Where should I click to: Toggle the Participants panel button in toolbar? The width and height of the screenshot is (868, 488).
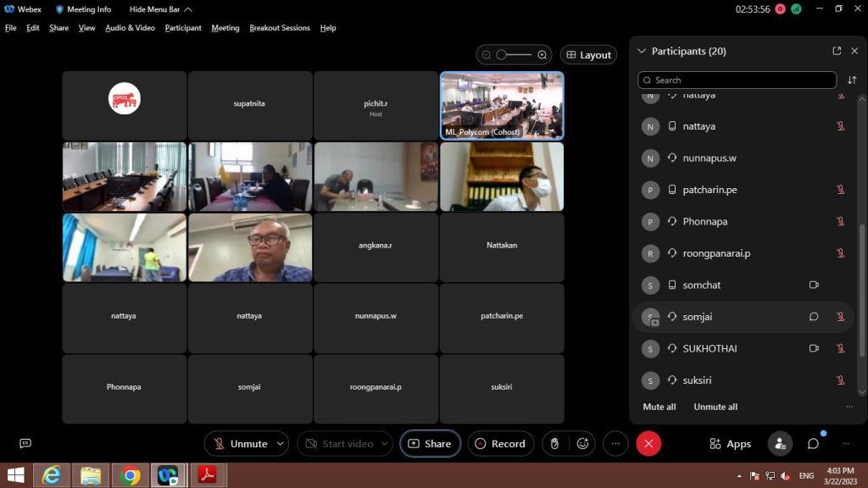point(780,443)
